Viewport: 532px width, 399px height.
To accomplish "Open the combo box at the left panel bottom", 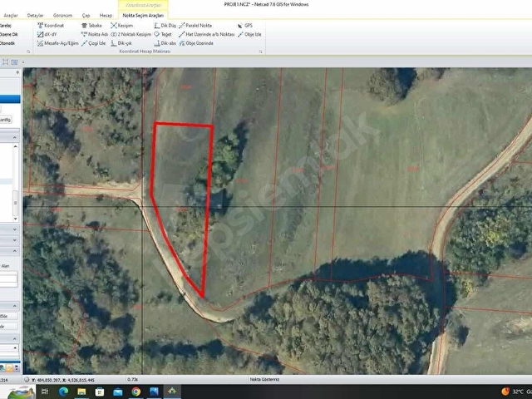I will click(9, 348).
